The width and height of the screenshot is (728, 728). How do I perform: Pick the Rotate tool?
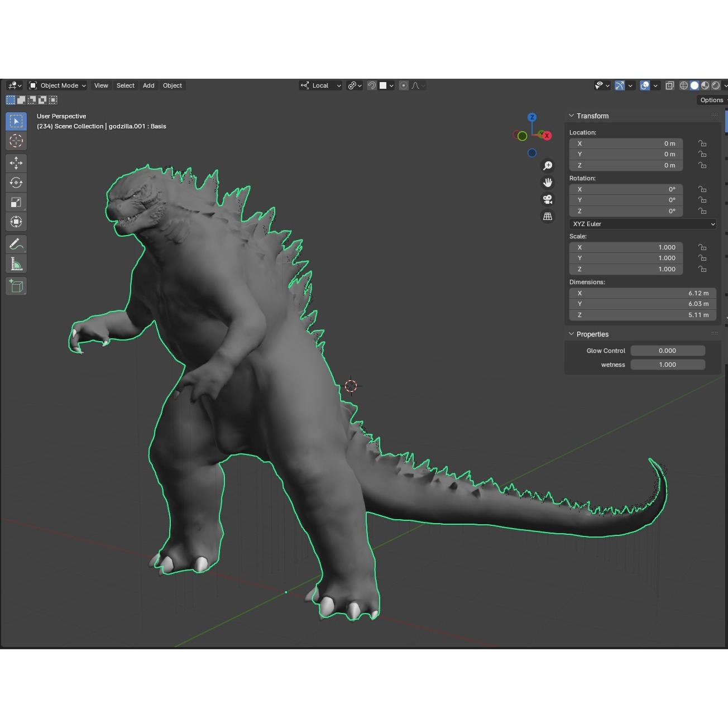16,183
